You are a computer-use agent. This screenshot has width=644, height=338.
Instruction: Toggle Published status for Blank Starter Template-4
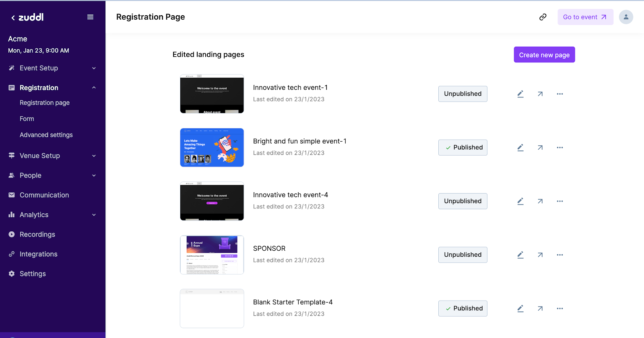point(463,309)
